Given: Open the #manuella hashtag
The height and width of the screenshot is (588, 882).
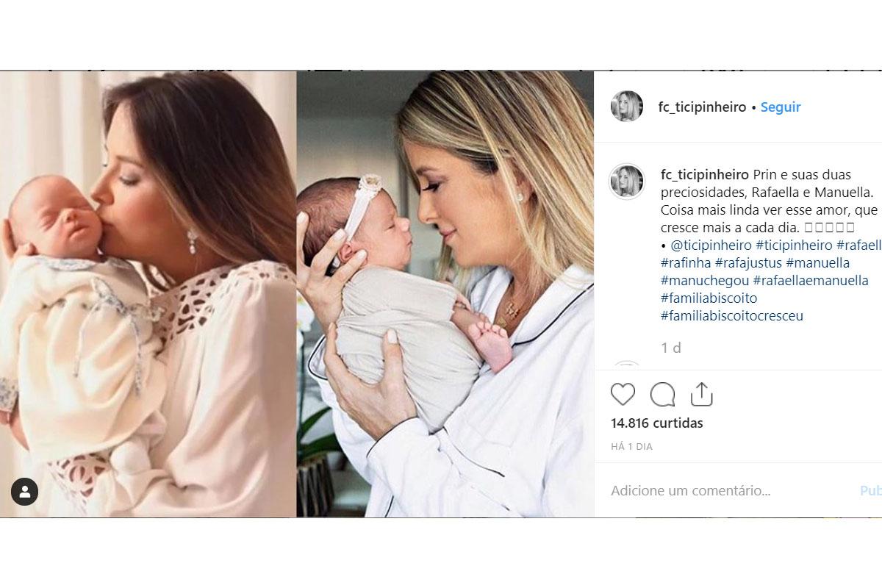Looking at the screenshot, I should pos(817,263).
